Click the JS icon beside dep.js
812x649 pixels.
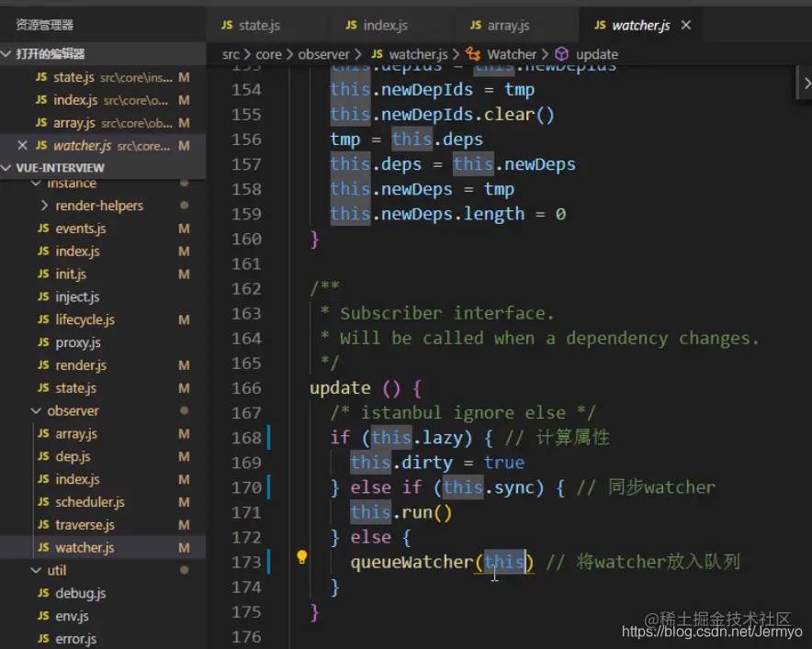(43, 456)
